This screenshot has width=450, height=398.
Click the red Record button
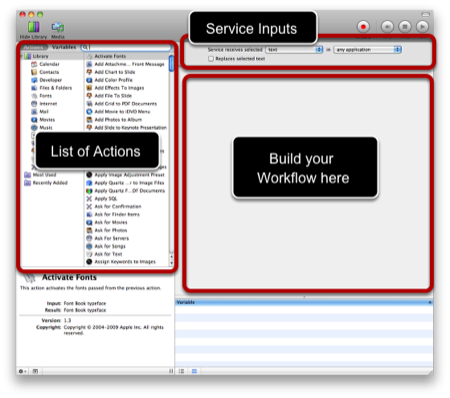(x=363, y=27)
